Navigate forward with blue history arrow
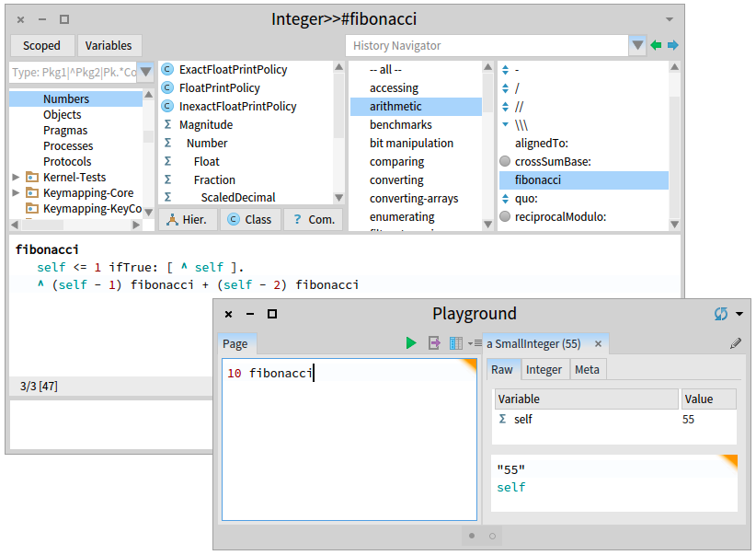 (673, 45)
